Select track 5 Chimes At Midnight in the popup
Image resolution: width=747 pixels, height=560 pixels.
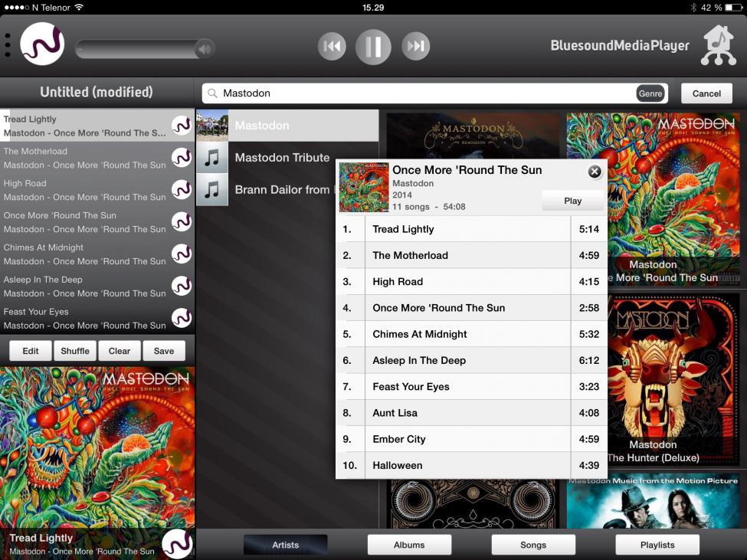coord(472,334)
